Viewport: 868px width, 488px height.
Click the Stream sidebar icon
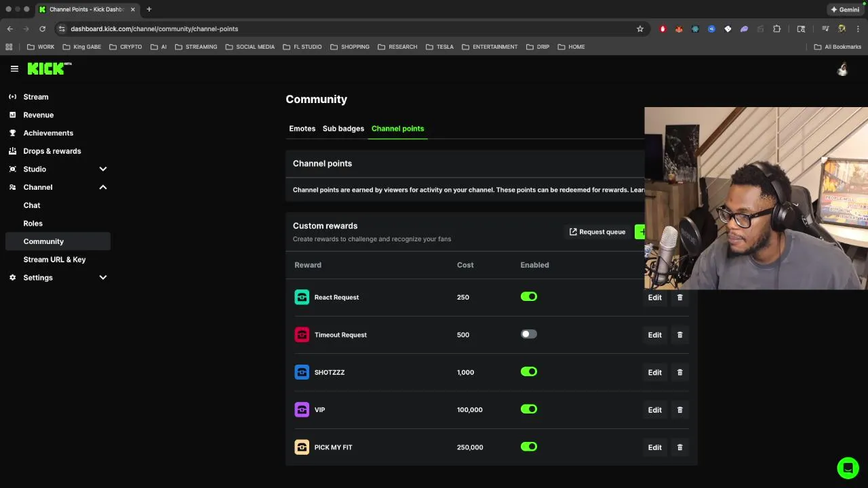(12, 97)
